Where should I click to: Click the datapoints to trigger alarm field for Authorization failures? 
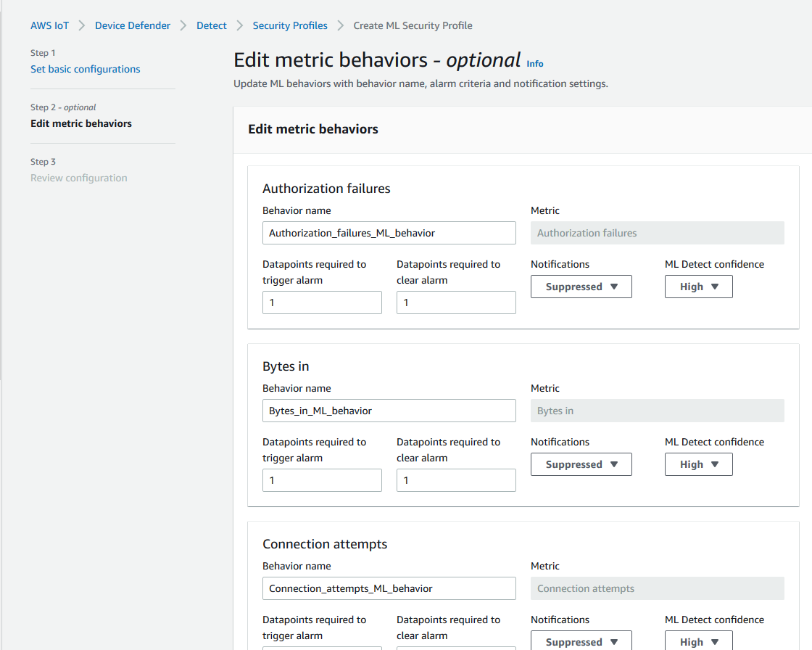322,302
